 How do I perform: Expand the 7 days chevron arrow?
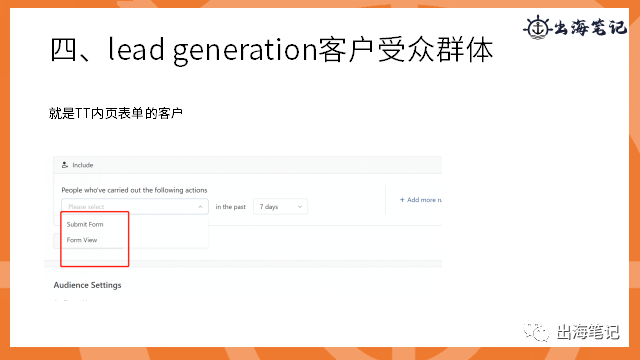[x=300, y=207]
